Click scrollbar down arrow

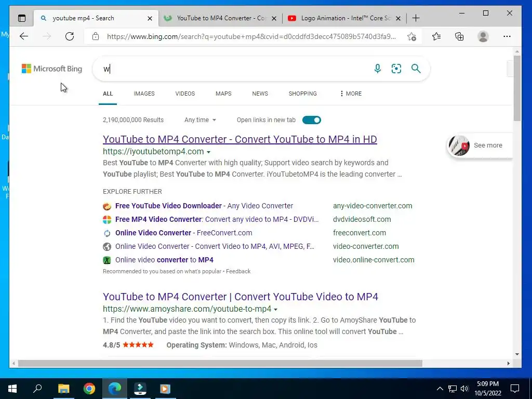(x=517, y=354)
